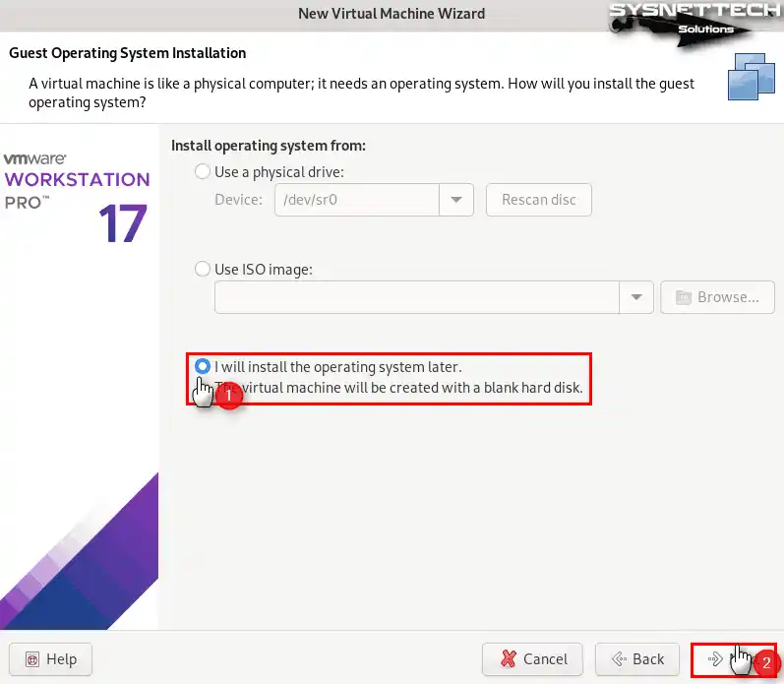Select the Use ISO image option
Viewport: 784px width, 684px height.
coord(203,269)
